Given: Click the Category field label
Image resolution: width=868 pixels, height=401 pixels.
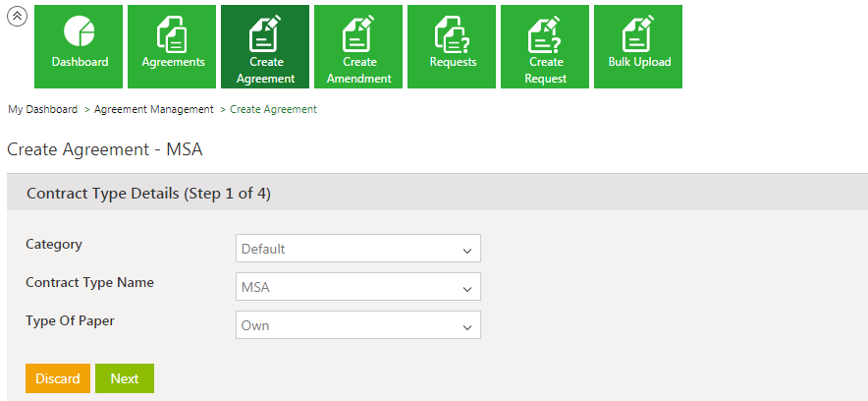Looking at the screenshot, I should [x=54, y=245].
